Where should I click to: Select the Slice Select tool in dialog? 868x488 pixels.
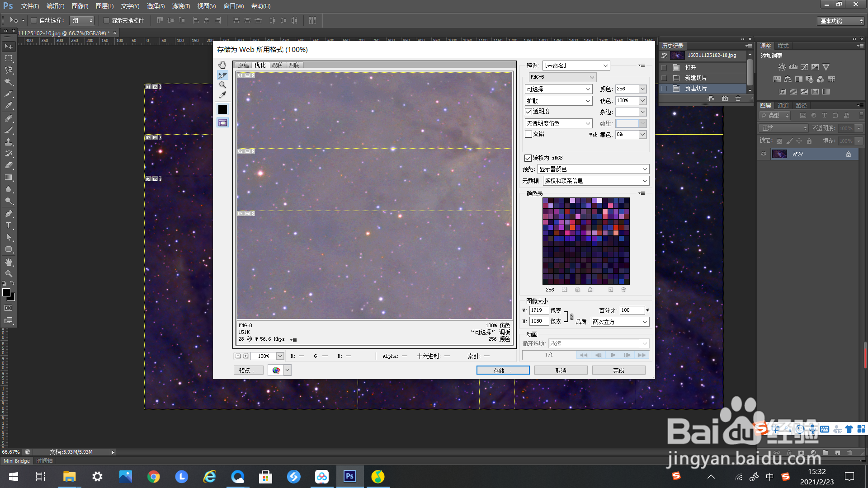click(x=222, y=75)
